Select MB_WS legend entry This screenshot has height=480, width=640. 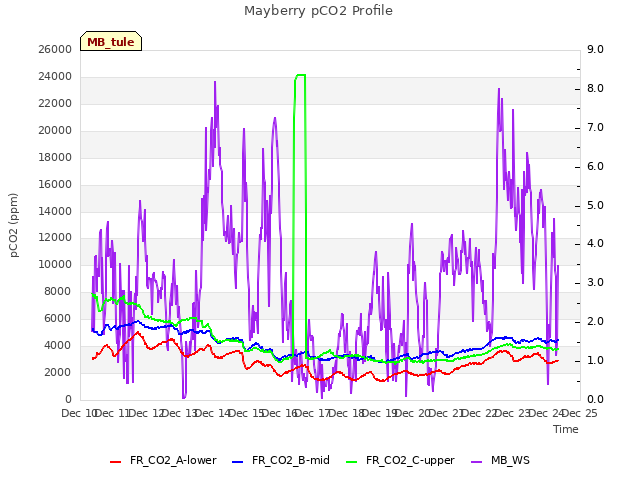click(x=501, y=460)
